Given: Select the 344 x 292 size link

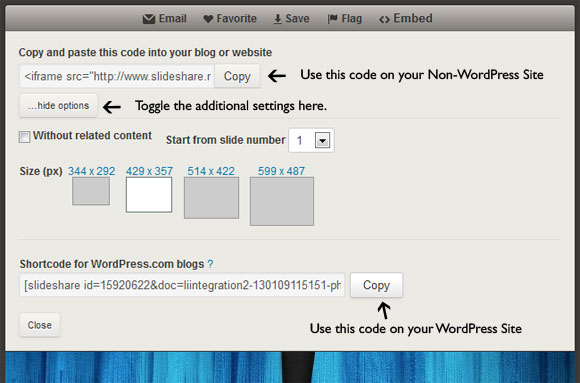Looking at the screenshot, I should (91, 171).
